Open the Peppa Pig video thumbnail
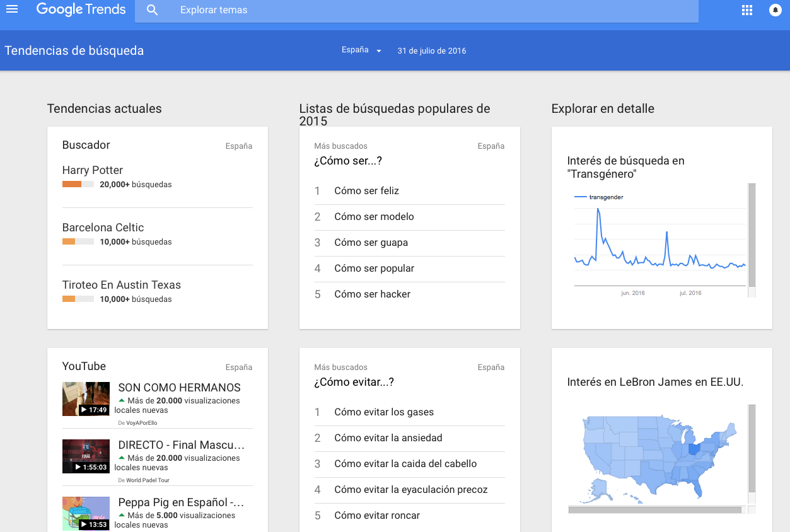 pyautogui.click(x=86, y=513)
